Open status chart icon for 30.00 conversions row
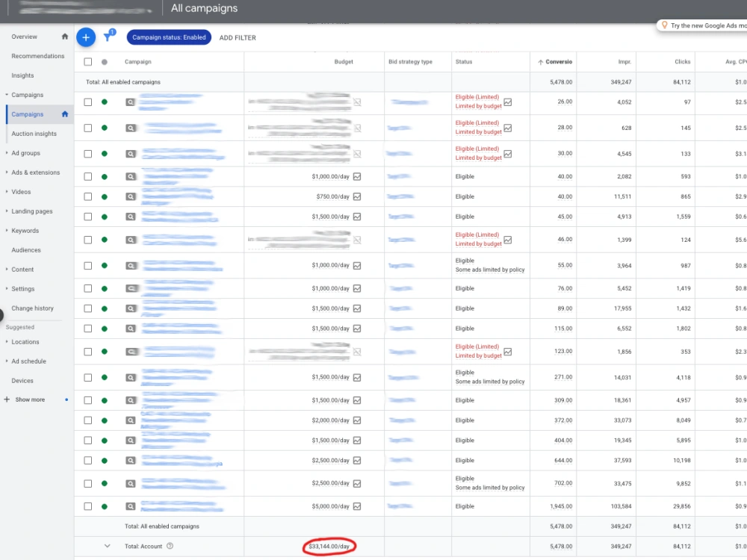Image resolution: width=747 pixels, height=560 pixels. (508, 154)
